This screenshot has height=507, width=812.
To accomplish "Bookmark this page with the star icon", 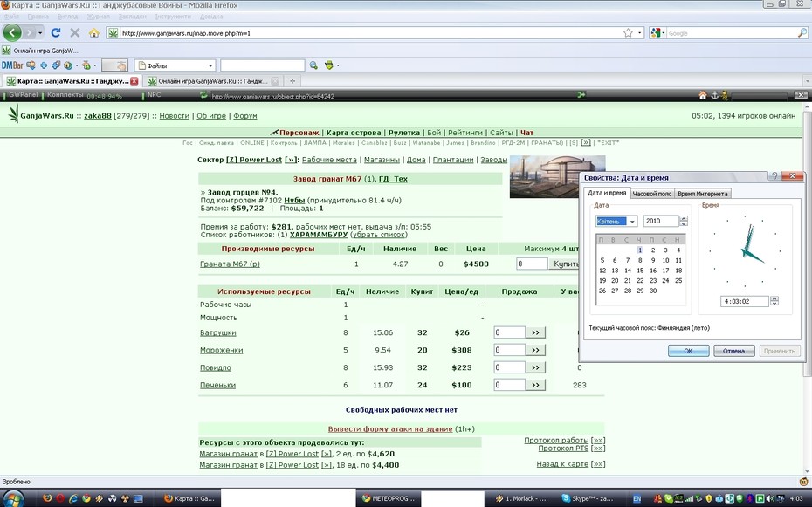I will click(628, 33).
